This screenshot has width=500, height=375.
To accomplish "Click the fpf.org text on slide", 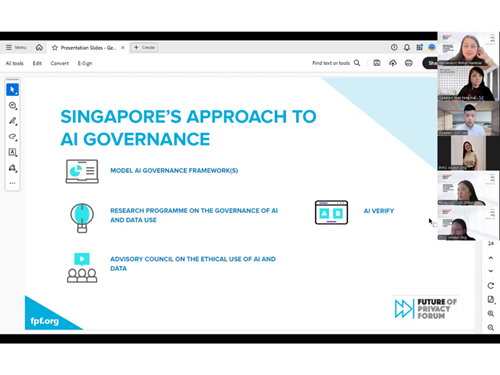I will pyautogui.click(x=44, y=321).
